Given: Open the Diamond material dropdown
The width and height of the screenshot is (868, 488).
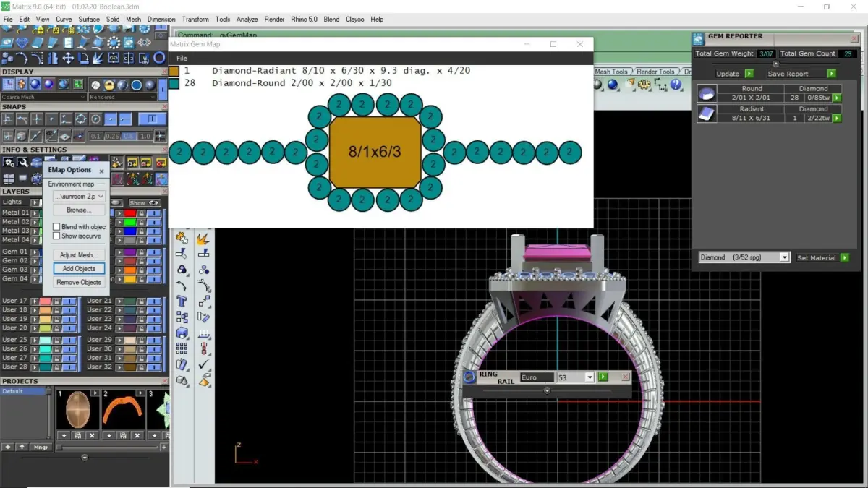Looking at the screenshot, I should [x=744, y=257].
